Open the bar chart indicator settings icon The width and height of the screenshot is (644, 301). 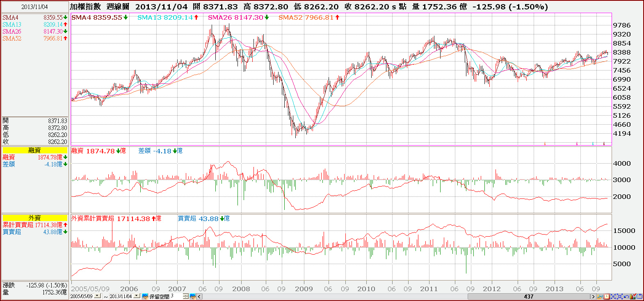(633, 296)
